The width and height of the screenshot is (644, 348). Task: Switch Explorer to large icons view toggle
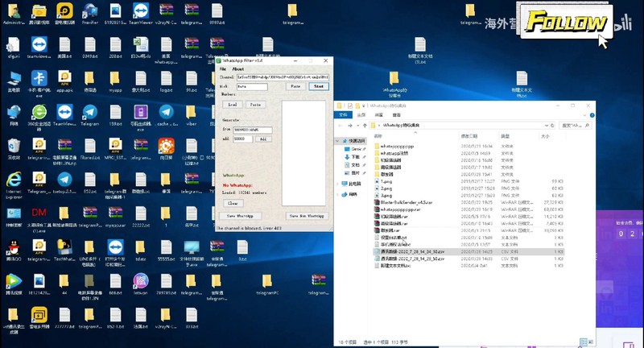click(591, 342)
